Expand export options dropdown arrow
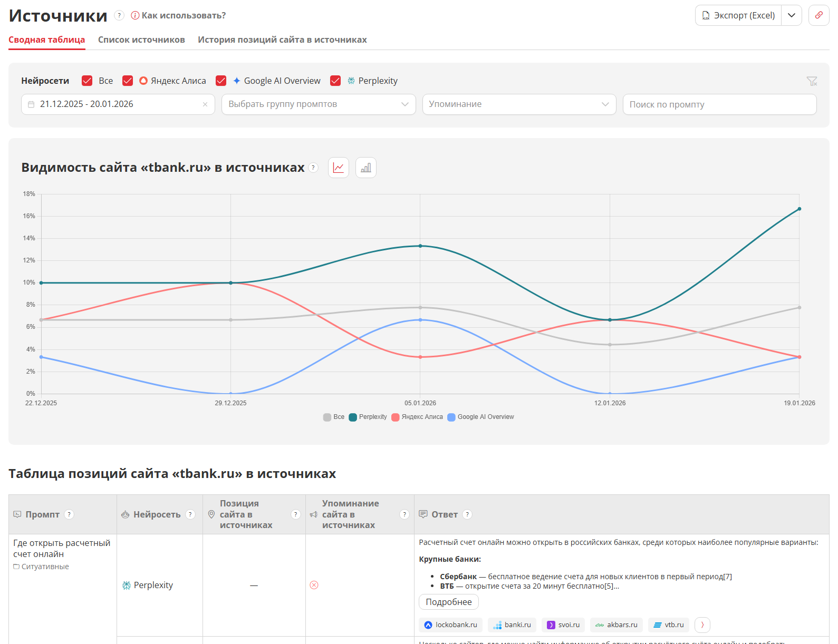 (791, 15)
